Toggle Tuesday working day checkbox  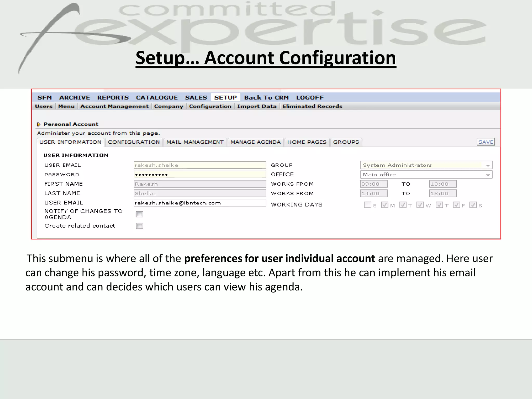click(403, 205)
